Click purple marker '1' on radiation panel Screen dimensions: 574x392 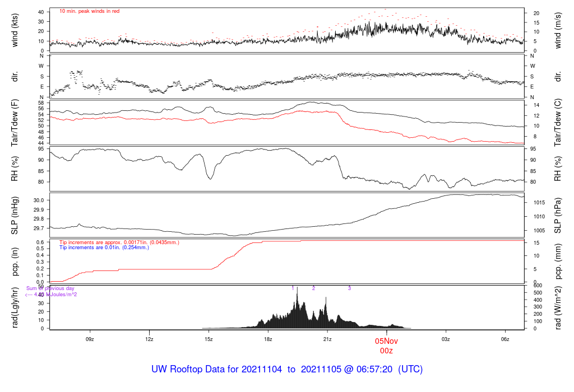pos(293,288)
